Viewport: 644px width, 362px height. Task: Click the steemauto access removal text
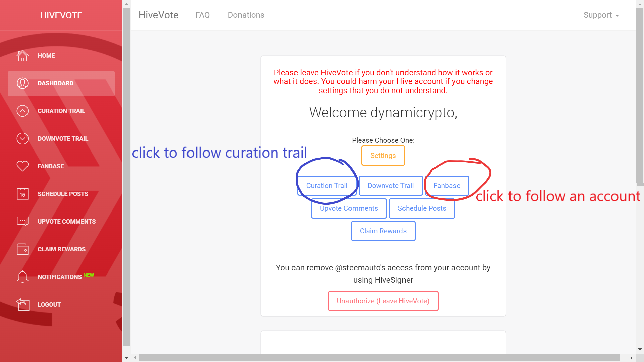point(383,274)
